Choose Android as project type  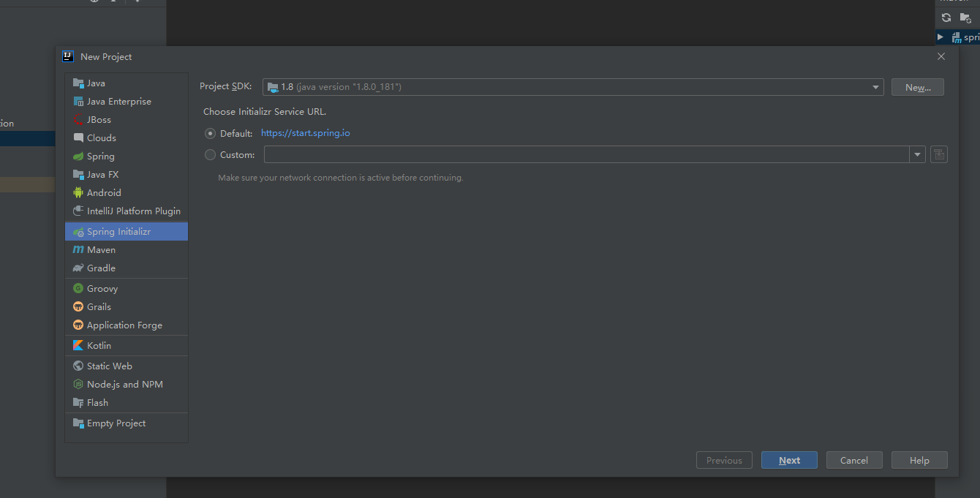[x=126, y=193]
